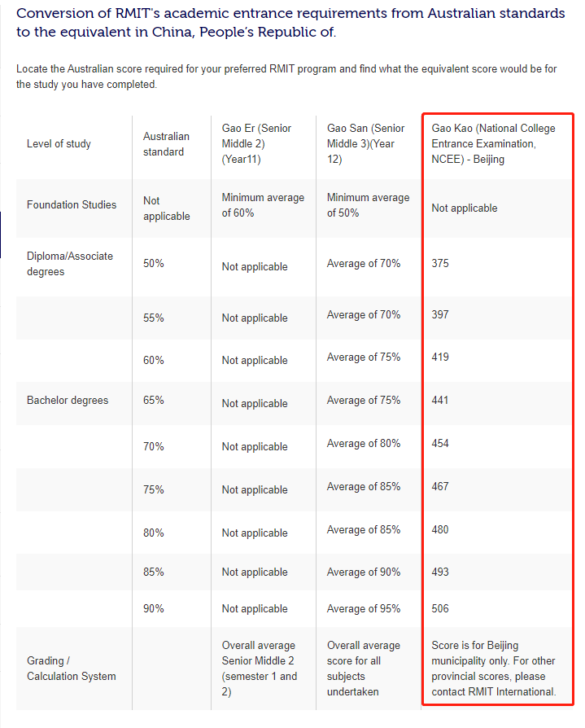Select the 'Minimum average of 50%' cell

pos(368,205)
